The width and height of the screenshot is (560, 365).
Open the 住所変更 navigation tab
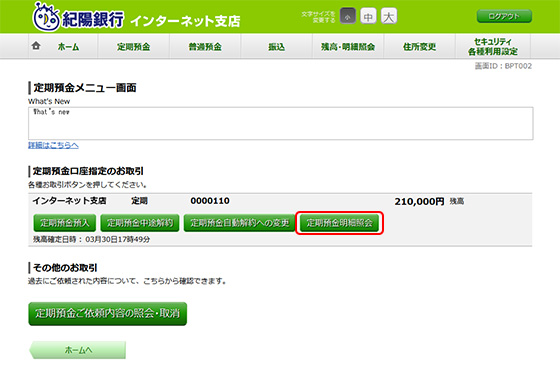point(419,46)
